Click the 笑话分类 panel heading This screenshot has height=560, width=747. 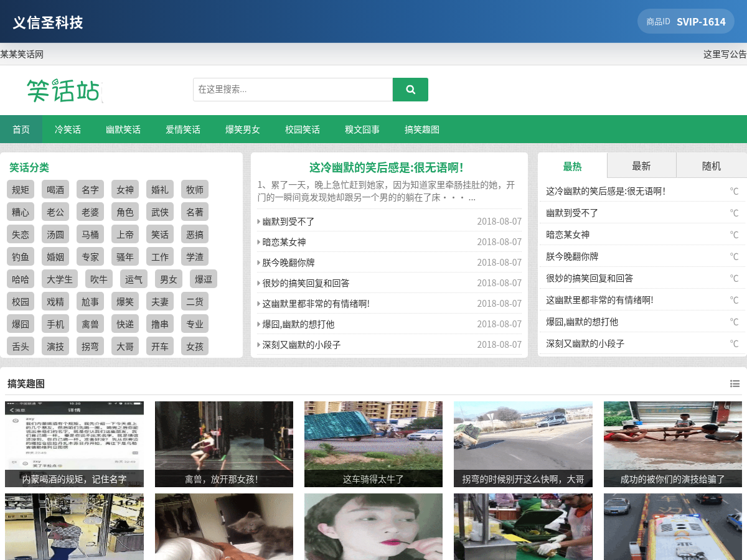[29, 167]
